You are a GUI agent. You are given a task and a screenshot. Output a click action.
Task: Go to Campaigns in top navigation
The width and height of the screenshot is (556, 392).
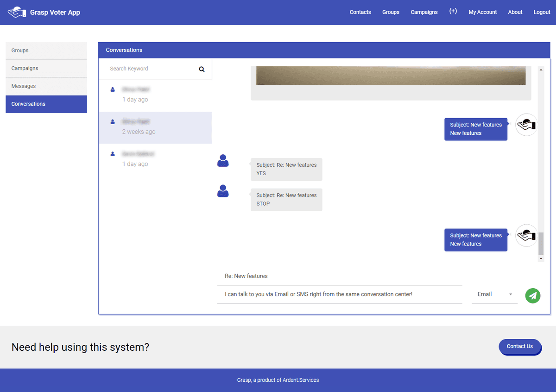point(424,13)
